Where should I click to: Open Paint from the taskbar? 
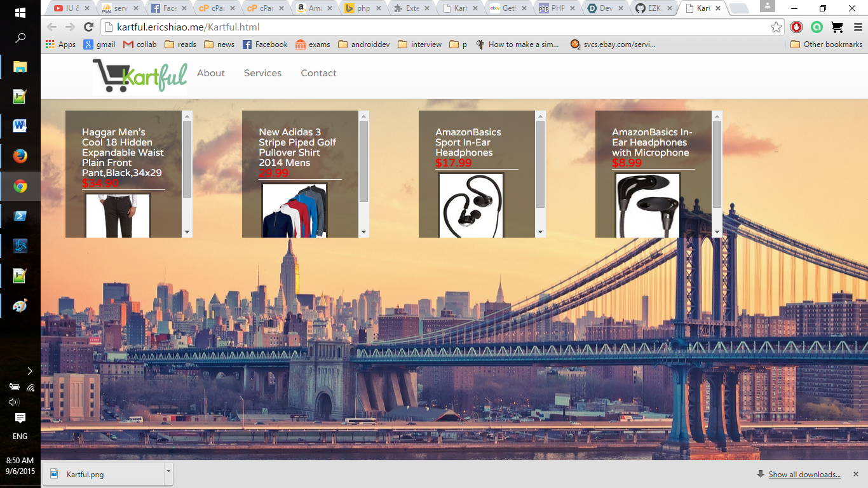[x=20, y=306]
